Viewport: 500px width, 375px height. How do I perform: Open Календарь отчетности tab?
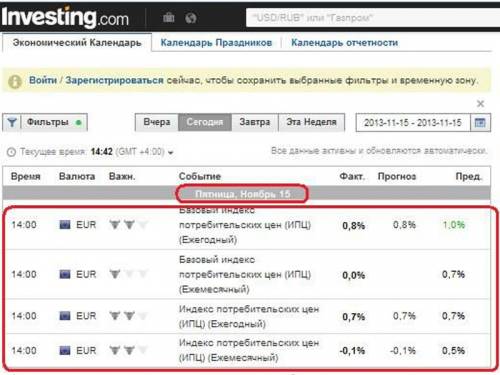pyautogui.click(x=344, y=43)
